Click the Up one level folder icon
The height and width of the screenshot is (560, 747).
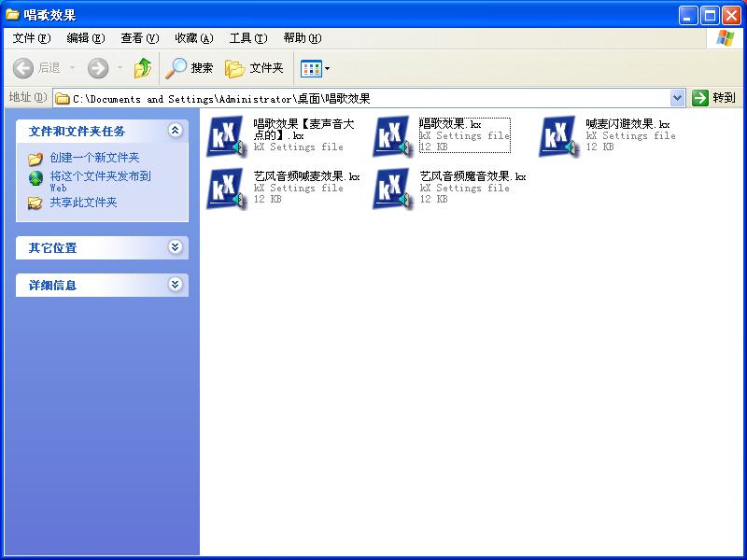142,68
